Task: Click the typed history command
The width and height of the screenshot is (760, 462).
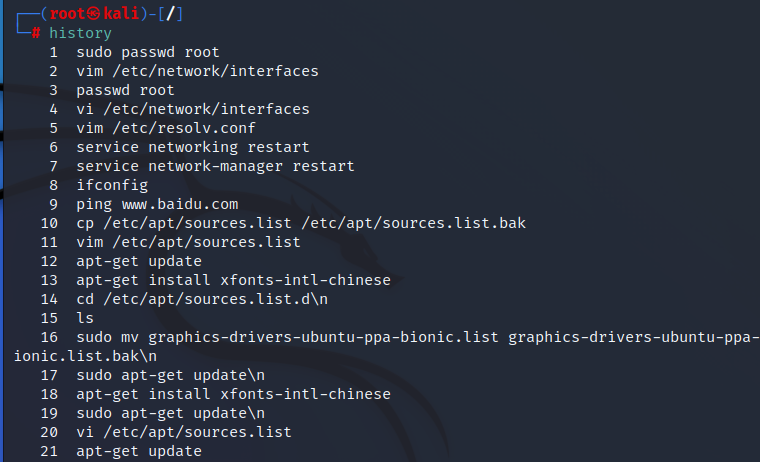Action: [80, 33]
